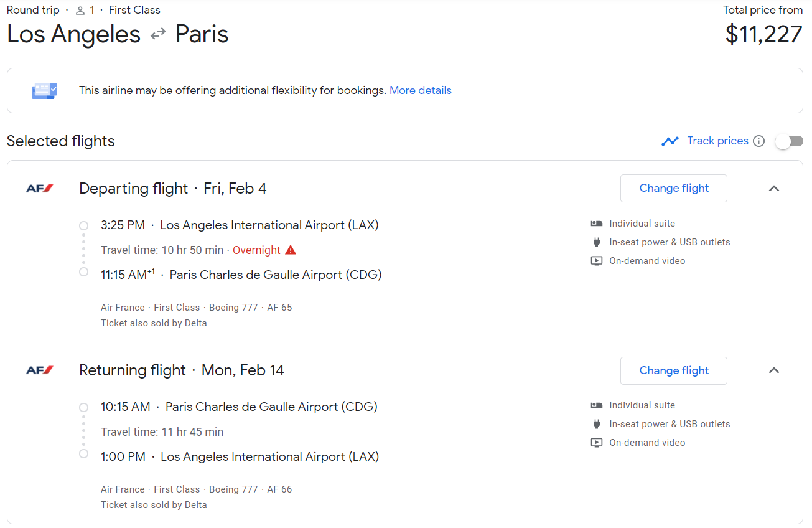Click the round trip swap arrows icon
Image resolution: width=812 pixels, height=528 pixels.
click(x=158, y=34)
